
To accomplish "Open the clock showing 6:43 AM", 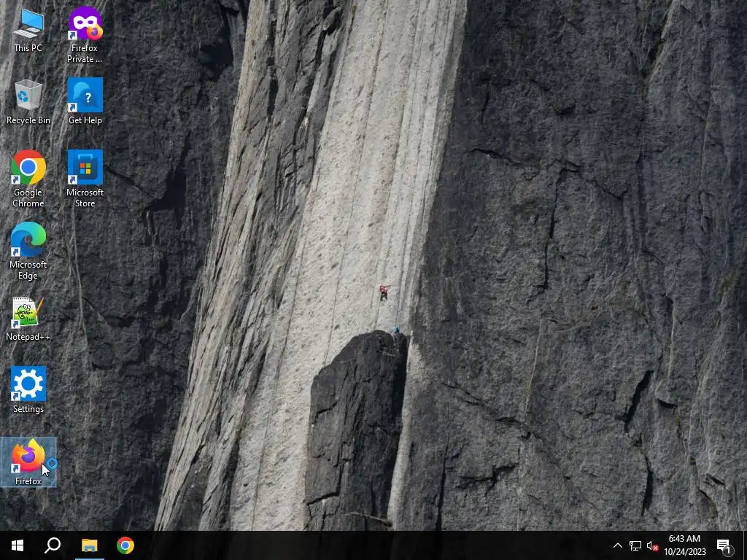I will pyautogui.click(x=684, y=545).
